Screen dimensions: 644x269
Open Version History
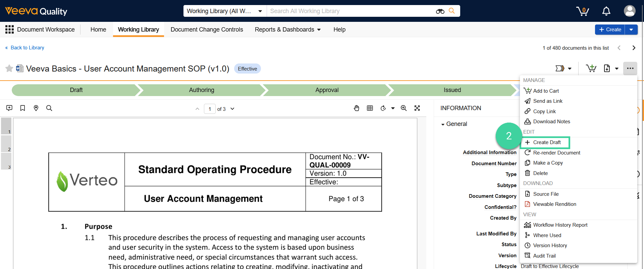578,245
